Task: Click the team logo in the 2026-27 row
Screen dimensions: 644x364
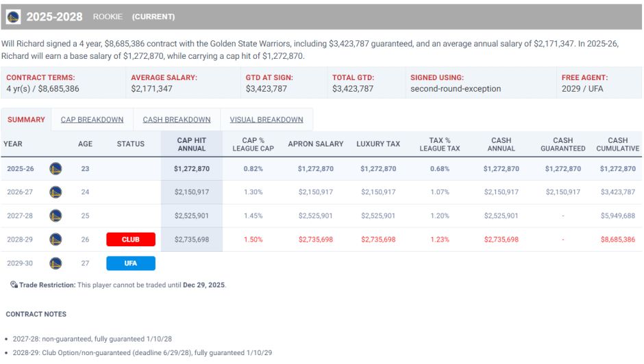Action: click(x=55, y=192)
